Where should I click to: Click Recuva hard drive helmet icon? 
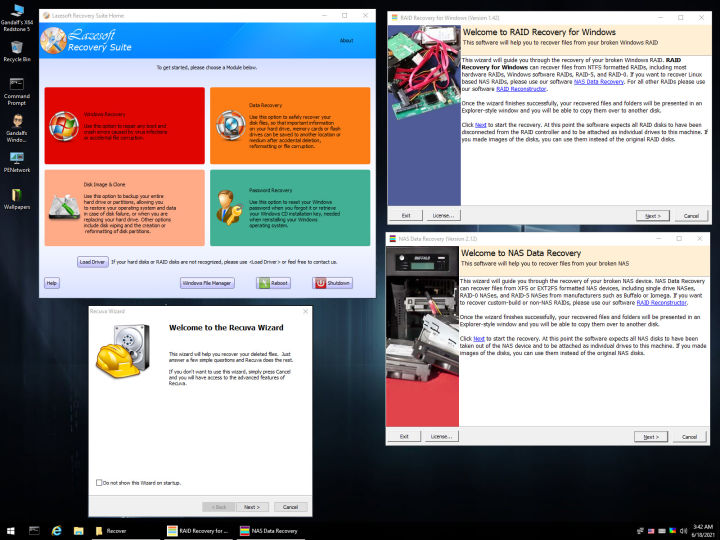(x=123, y=351)
